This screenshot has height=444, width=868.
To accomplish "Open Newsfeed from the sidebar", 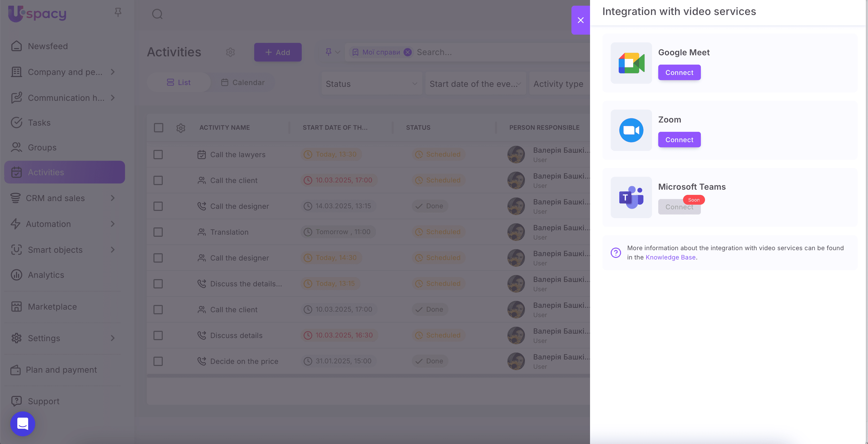I will pos(48,46).
